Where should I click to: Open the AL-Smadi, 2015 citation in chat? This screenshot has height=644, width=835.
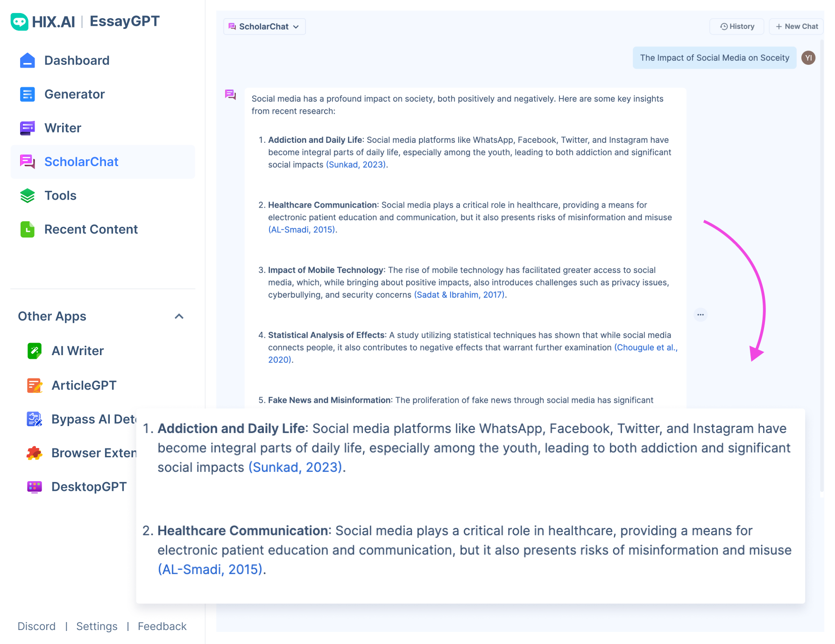click(302, 230)
